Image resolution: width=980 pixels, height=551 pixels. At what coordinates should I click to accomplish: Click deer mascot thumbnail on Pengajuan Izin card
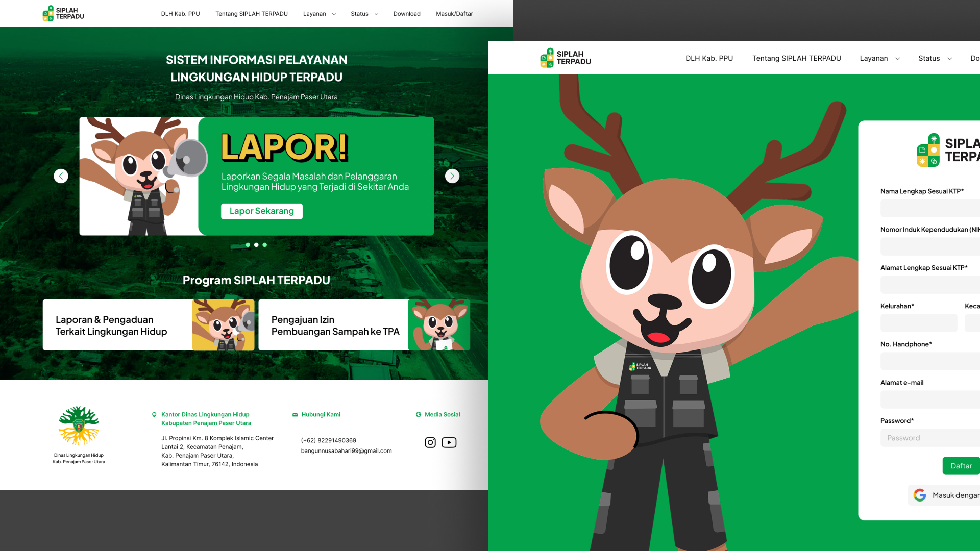[439, 325]
